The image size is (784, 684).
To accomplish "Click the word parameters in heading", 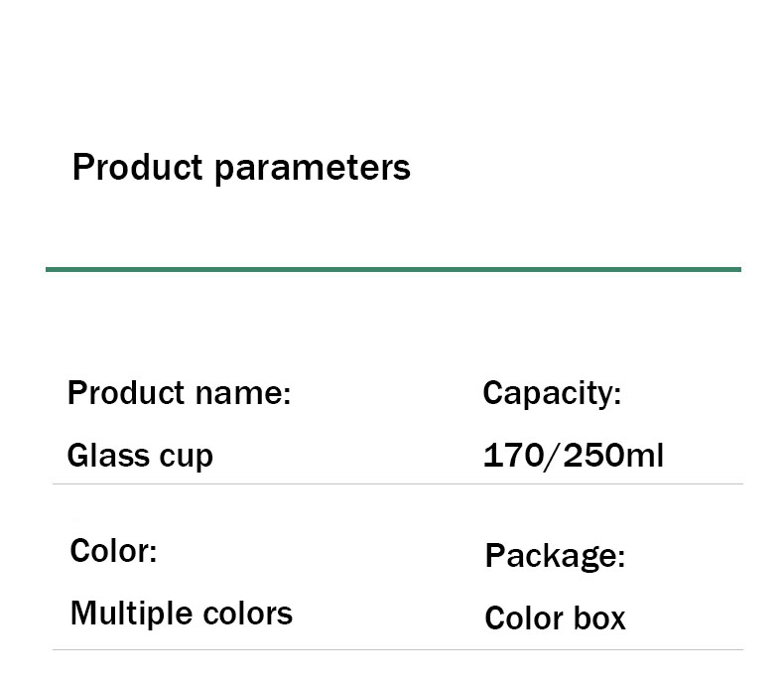I will (x=313, y=170).
